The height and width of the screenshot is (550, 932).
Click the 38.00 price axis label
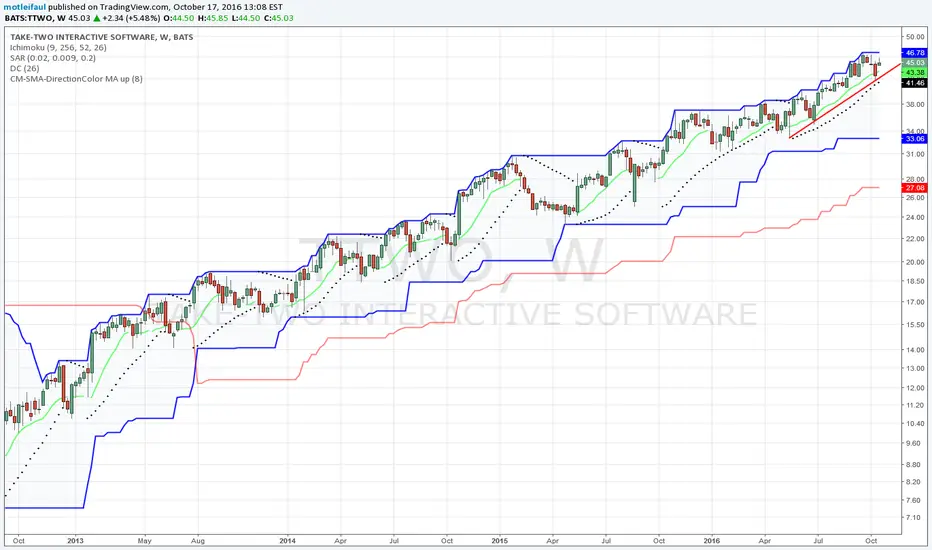(915, 104)
